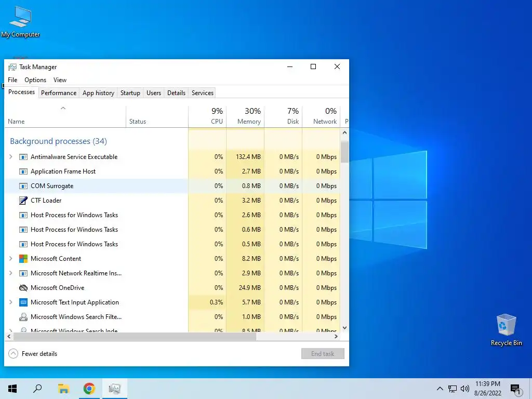Viewport: 532px width, 399px height.
Task: Sort by the Disk column header
Action: [283, 116]
